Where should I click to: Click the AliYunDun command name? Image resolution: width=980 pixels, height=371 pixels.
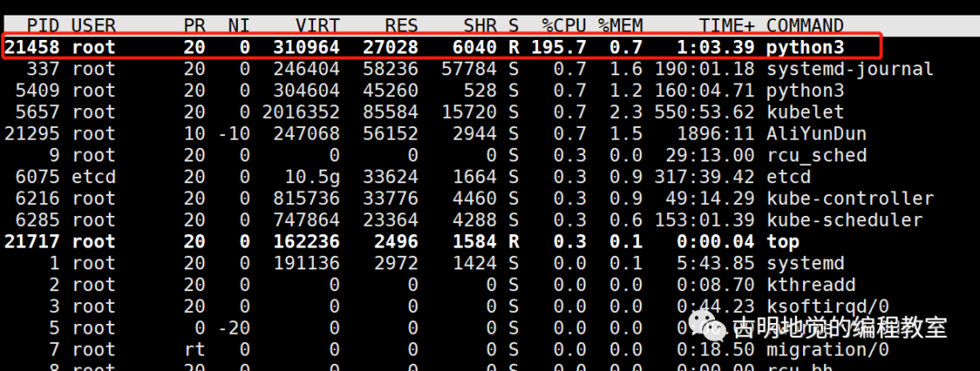coord(817,133)
